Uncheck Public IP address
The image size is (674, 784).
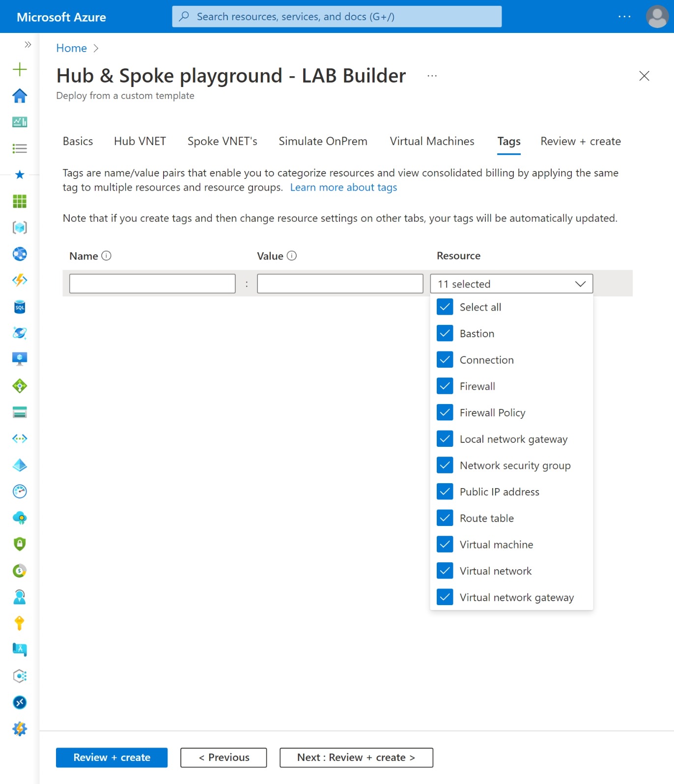(x=445, y=492)
